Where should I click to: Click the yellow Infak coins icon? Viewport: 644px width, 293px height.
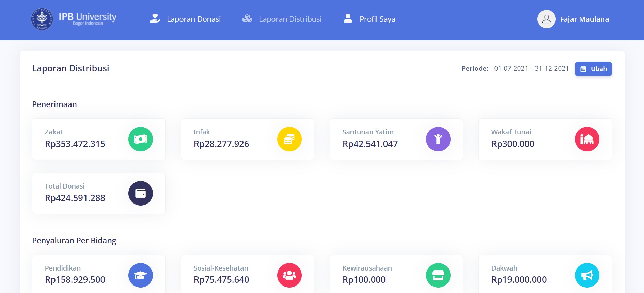click(x=289, y=139)
